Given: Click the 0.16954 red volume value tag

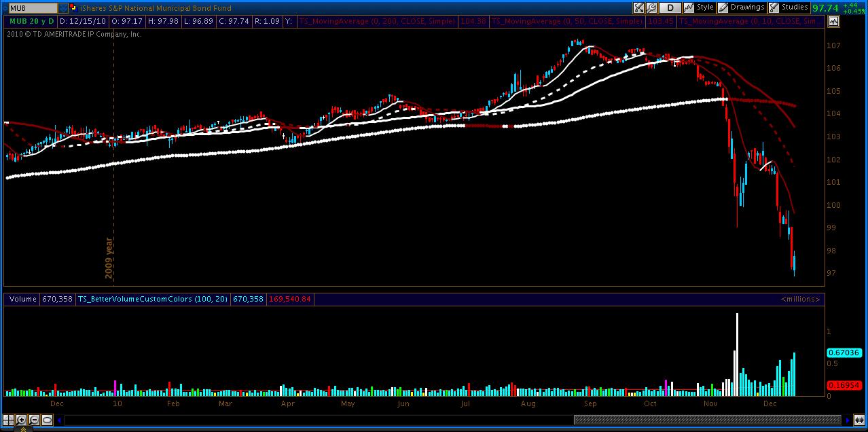Looking at the screenshot, I should [x=845, y=385].
